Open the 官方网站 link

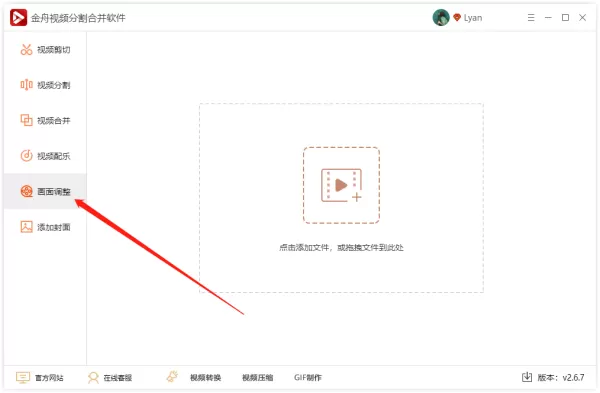click(x=49, y=378)
